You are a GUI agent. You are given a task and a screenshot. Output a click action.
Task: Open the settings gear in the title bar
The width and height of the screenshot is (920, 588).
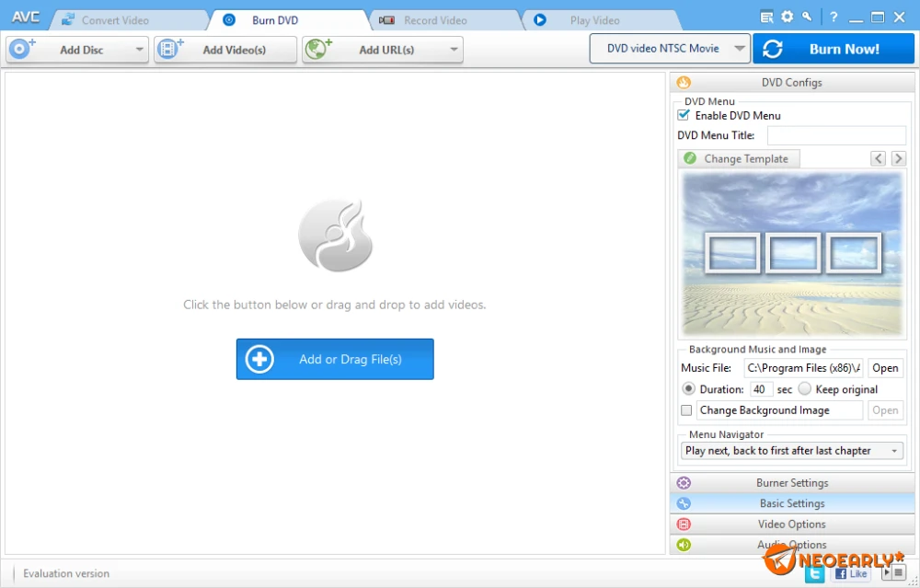[x=787, y=17]
